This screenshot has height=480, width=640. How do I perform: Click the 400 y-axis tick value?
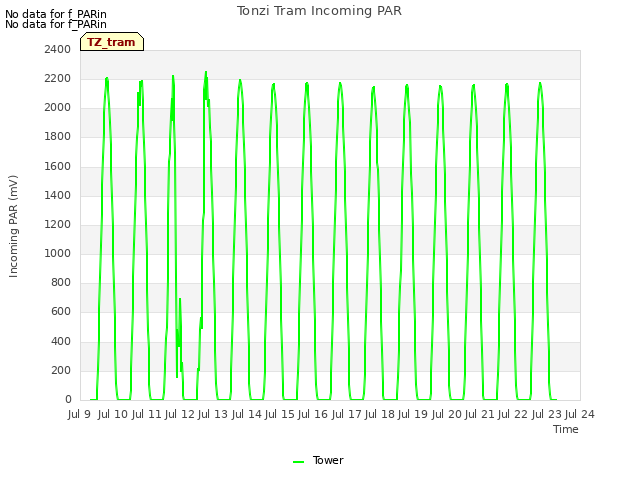pos(61,341)
